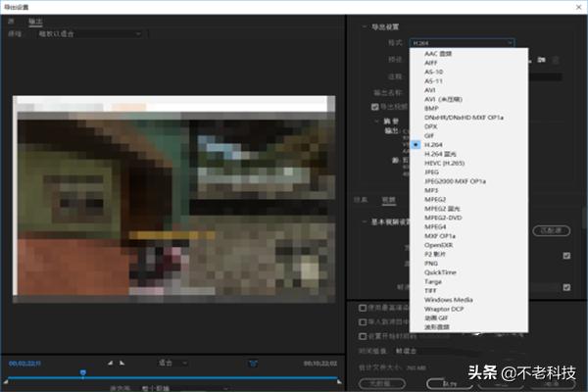588x392 pixels.
Task: Select MPEG2-DVD format
Action: click(x=443, y=218)
